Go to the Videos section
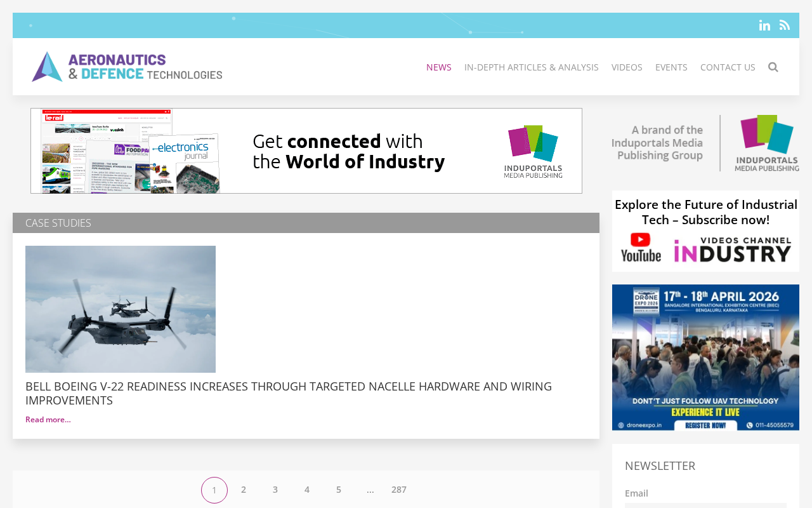The width and height of the screenshot is (812, 508). click(x=627, y=67)
